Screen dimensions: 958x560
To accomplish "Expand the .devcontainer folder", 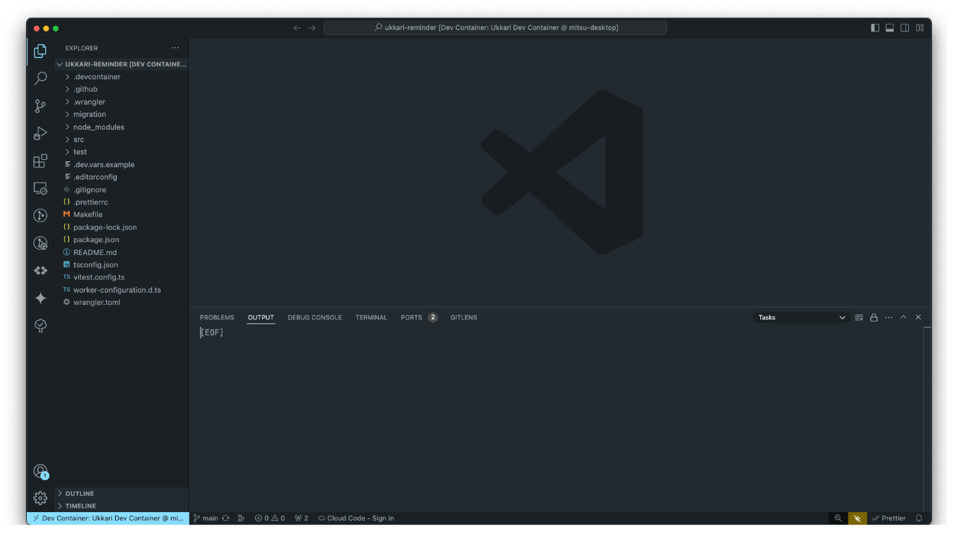I will click(121, 77).
